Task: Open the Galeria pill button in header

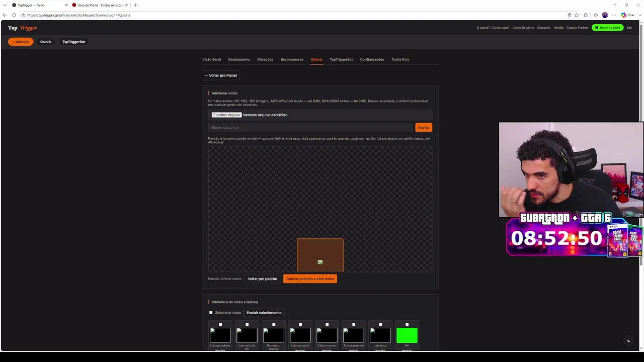Action: (x=46, y=42)
